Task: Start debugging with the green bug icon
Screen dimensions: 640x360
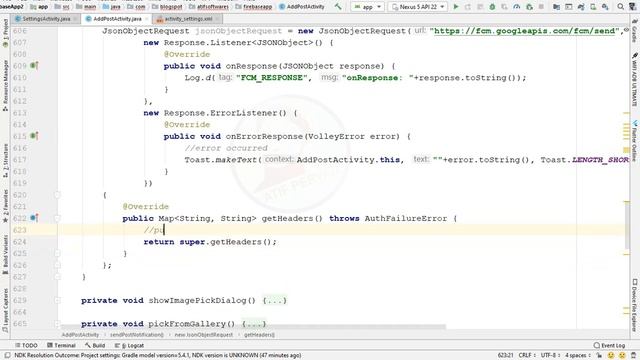Action: click(x=492, y=7)
